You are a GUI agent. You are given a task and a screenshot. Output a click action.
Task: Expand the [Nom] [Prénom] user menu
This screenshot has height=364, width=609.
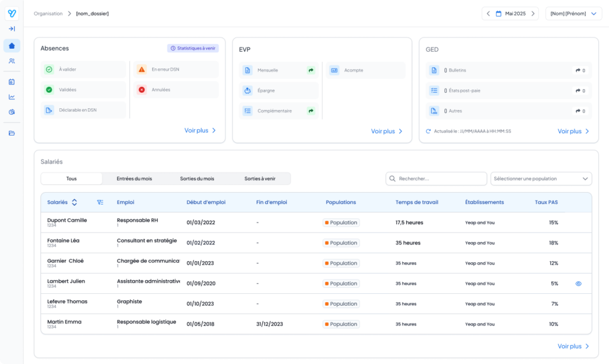coord(573,14)
